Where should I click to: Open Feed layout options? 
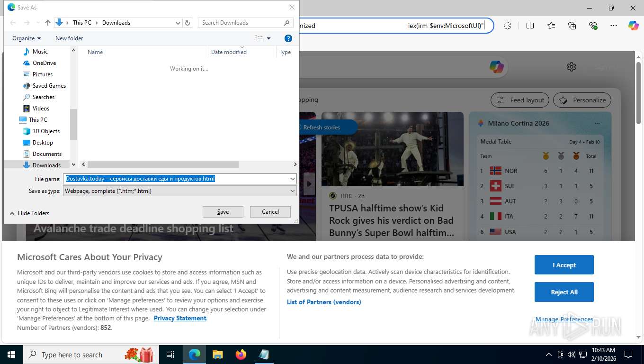pos(519,100)
